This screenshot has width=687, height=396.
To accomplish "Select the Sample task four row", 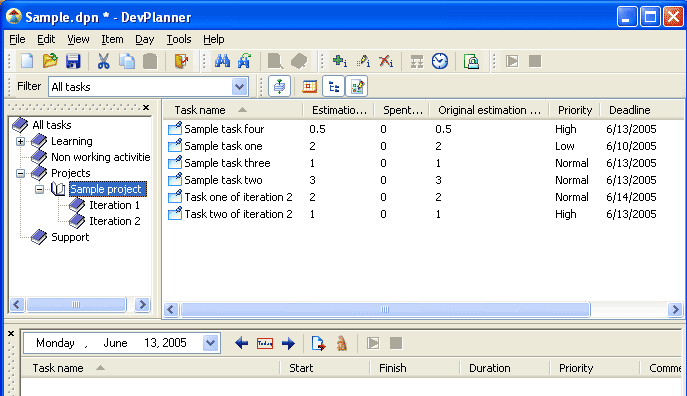I will (423, 129).
